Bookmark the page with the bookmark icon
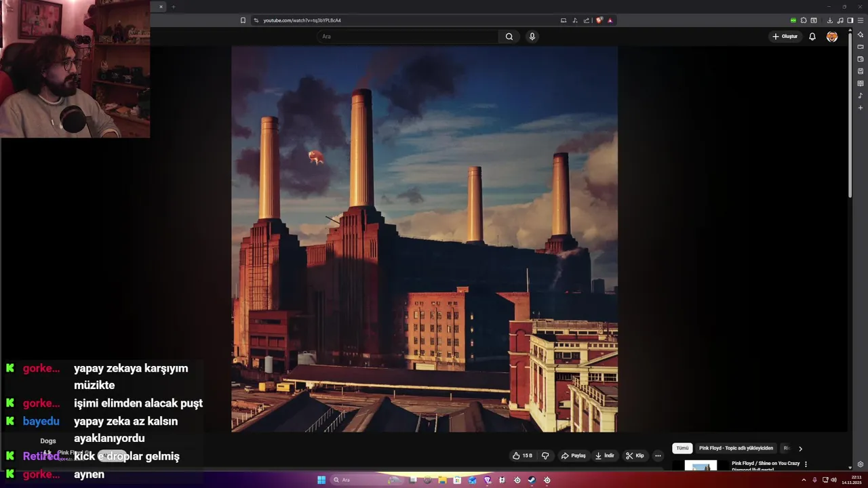868x488 pixels. click(x=243, y=20)
